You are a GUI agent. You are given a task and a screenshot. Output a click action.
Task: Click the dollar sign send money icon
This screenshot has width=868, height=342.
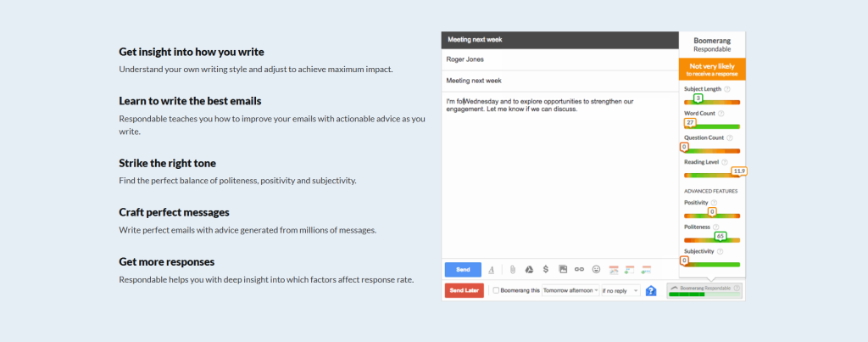(545, 270)
